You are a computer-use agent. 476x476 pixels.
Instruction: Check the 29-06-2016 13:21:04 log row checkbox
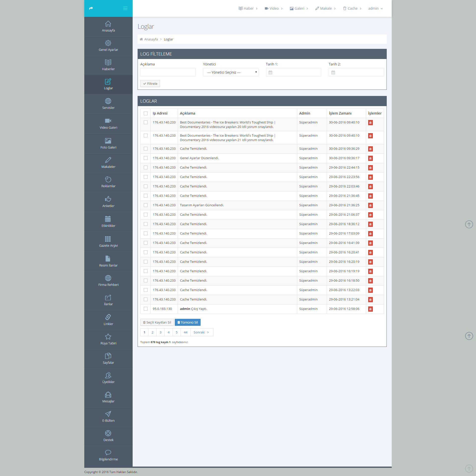pyautogui.click(x=146, y=299)
